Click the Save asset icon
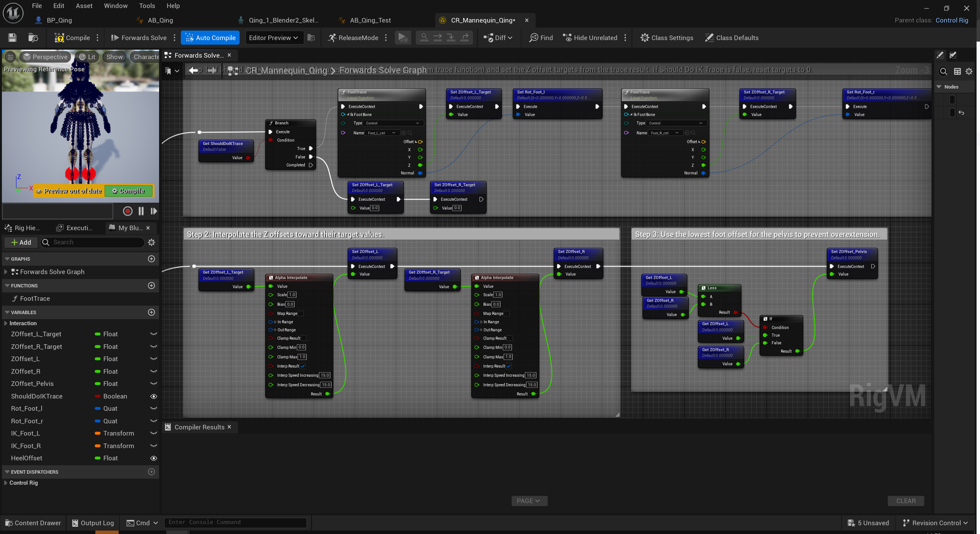Screen dimensions: 980x534 pos(12,38)
